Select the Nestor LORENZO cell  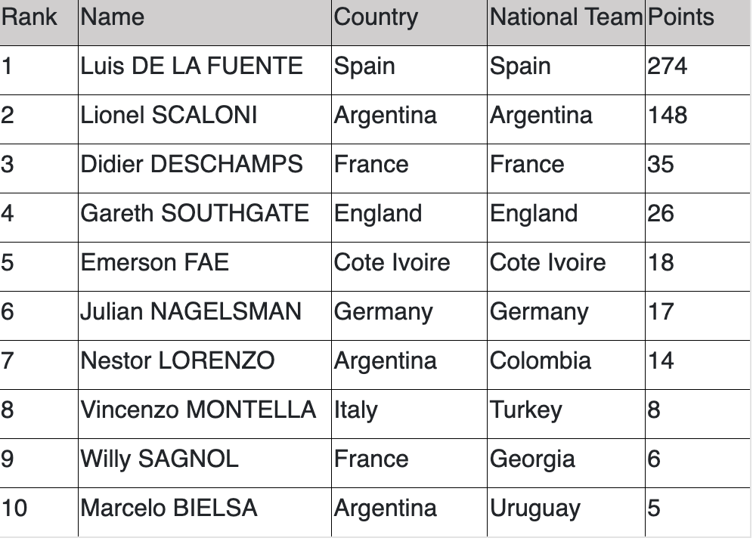[205, 366]
